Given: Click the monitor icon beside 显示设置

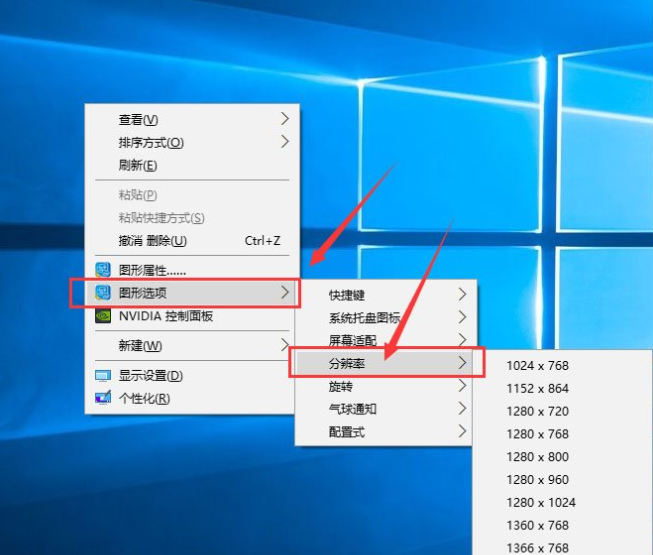Looking at the screenshot, I should click(x=102, y=376).
